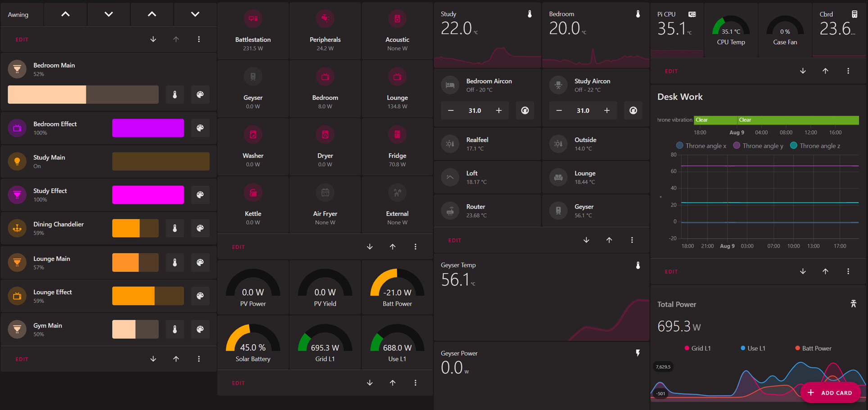Adjust the Bedroom Main brightness slider
868x410 pixels.
83,95
